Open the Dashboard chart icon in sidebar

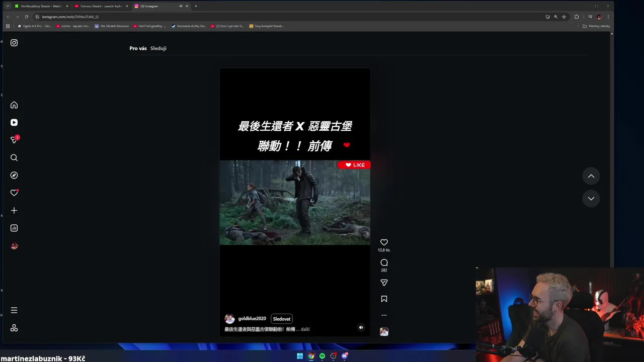point(14,228)
